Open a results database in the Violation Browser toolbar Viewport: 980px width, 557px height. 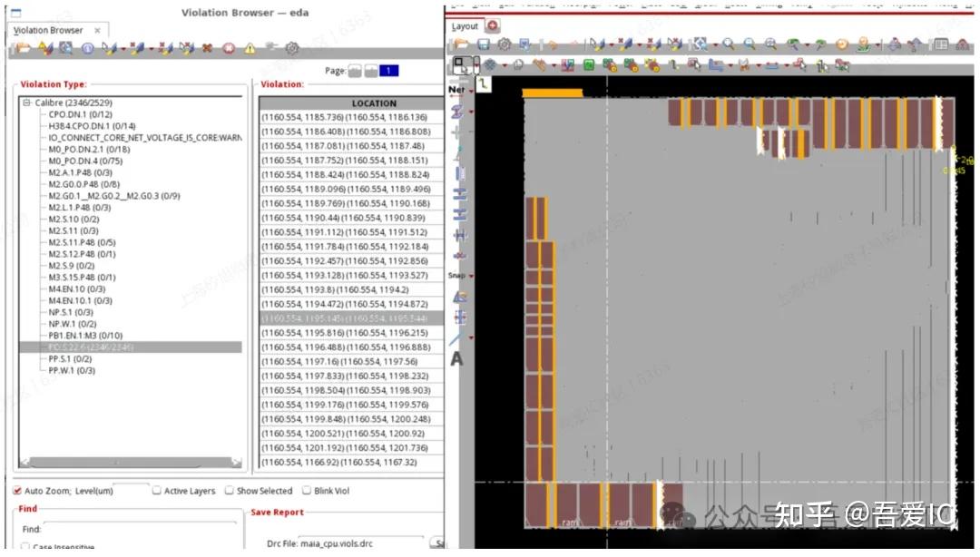tap(23, 49)
